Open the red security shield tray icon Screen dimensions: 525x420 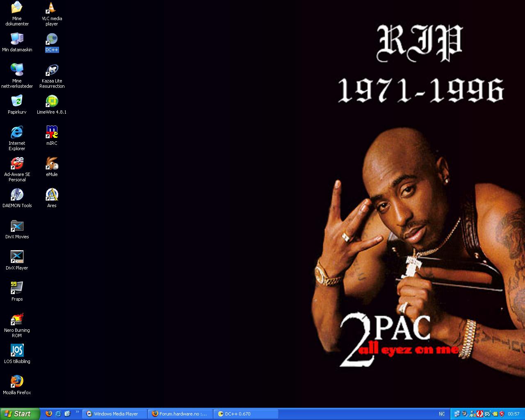coord(502,414)
